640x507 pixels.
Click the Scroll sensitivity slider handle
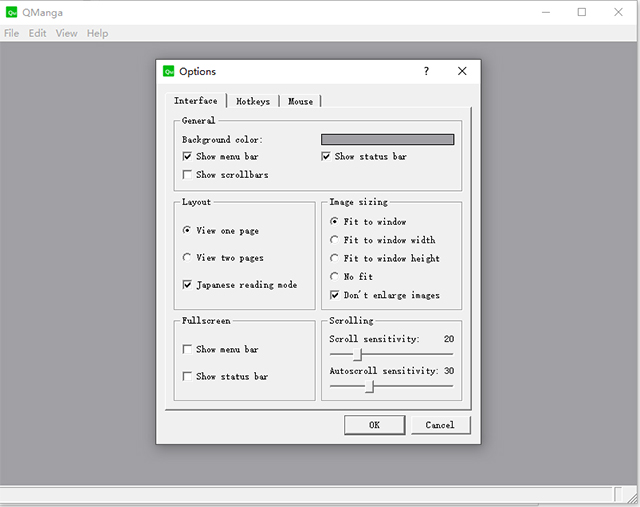click(x=358, y=354)
